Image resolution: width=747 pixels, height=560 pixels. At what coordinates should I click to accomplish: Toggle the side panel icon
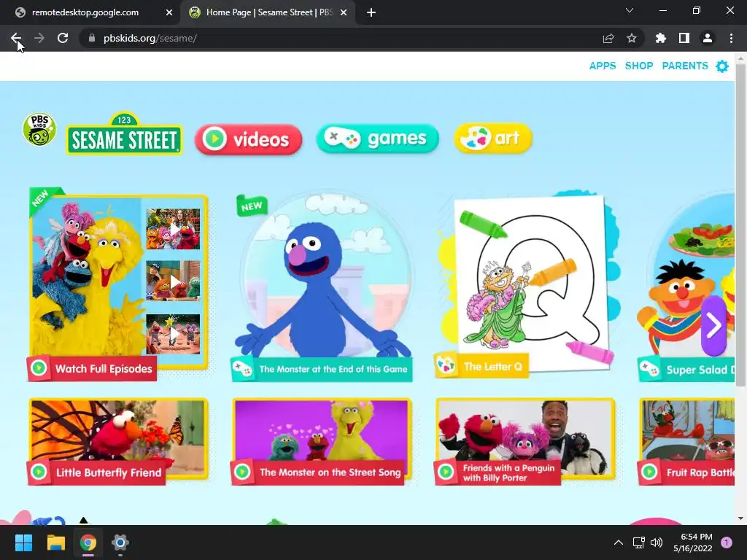[x=684, y=38]
